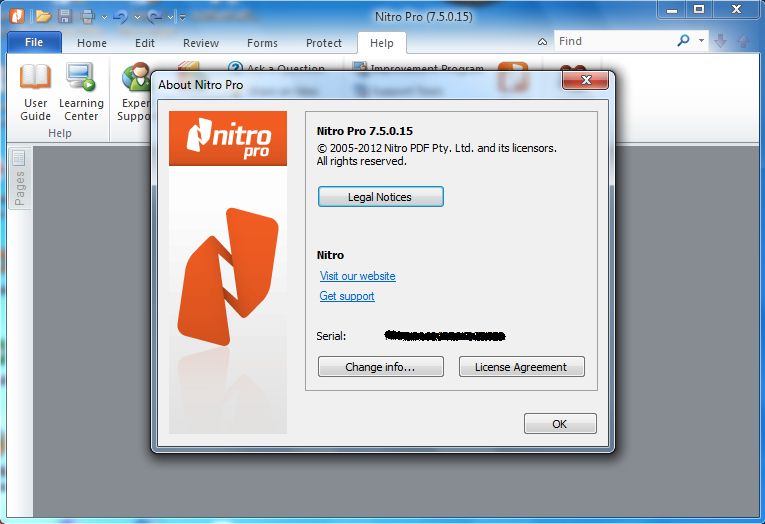Customize the Quick Access Toolbar dropdown

pyautogui.click(x=182, y=17)
